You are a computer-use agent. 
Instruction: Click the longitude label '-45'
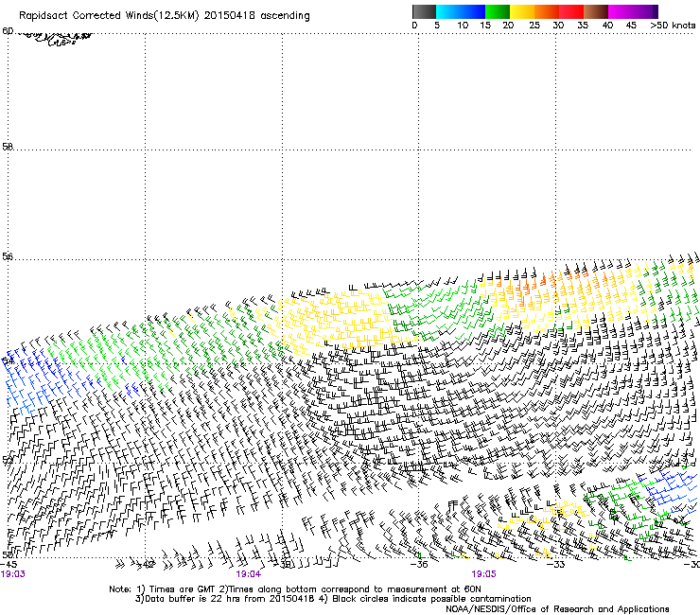[9, 565]
